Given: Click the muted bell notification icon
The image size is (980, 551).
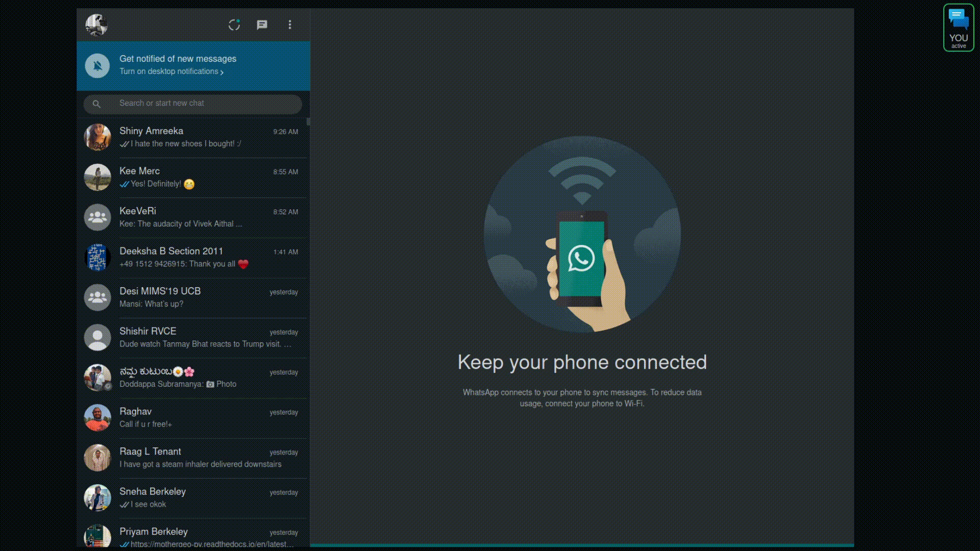Looking at the screenshot, I should [x=97, y=66].
